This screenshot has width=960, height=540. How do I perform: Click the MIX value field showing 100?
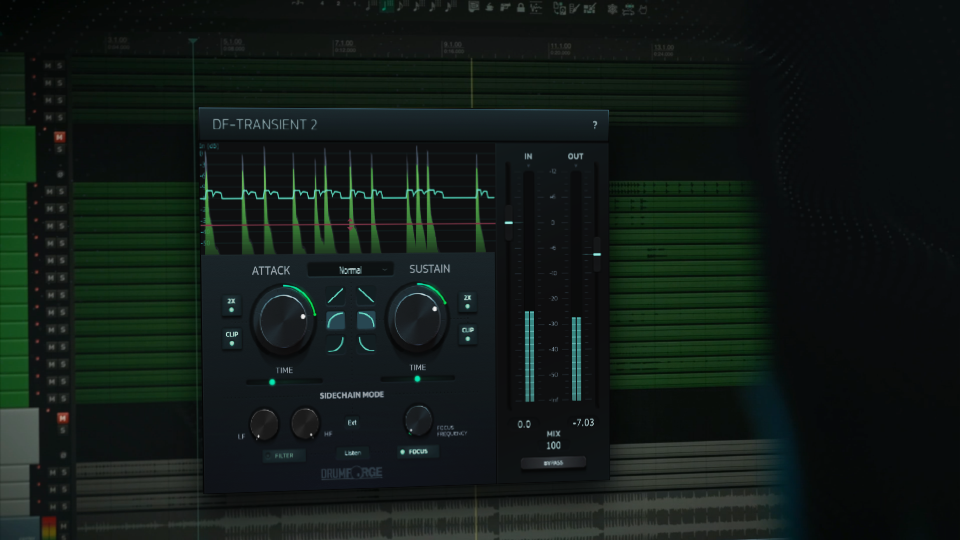553,445
